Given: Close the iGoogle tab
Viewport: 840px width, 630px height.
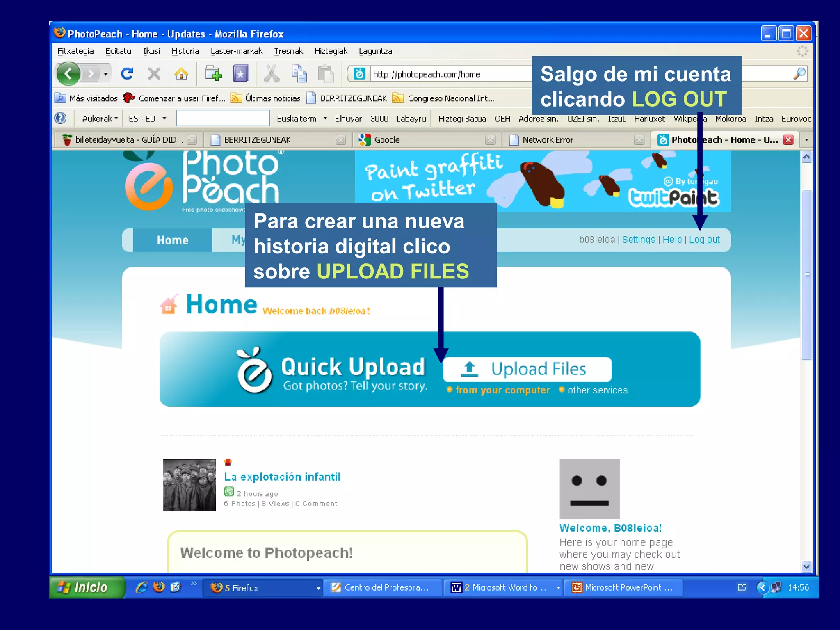Looking at the screenshot, I should tap(490, 140).
